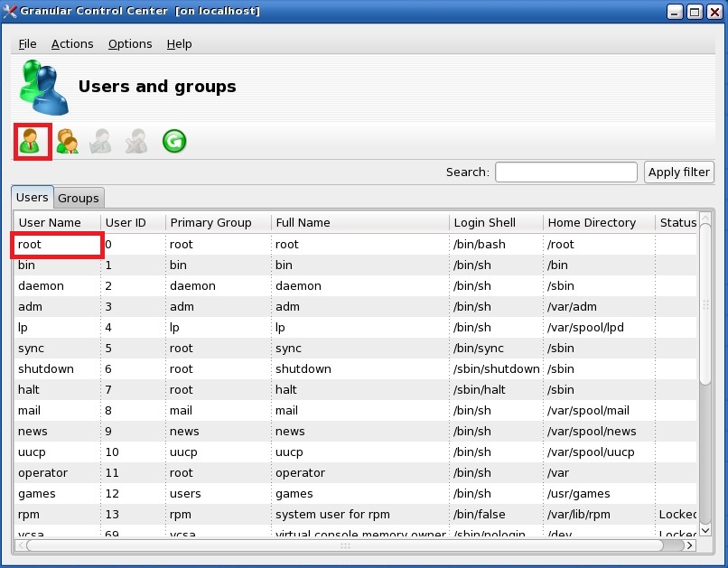Switch to the Groups tab
This screenshot has width=728, height=568.
point(78,197)
